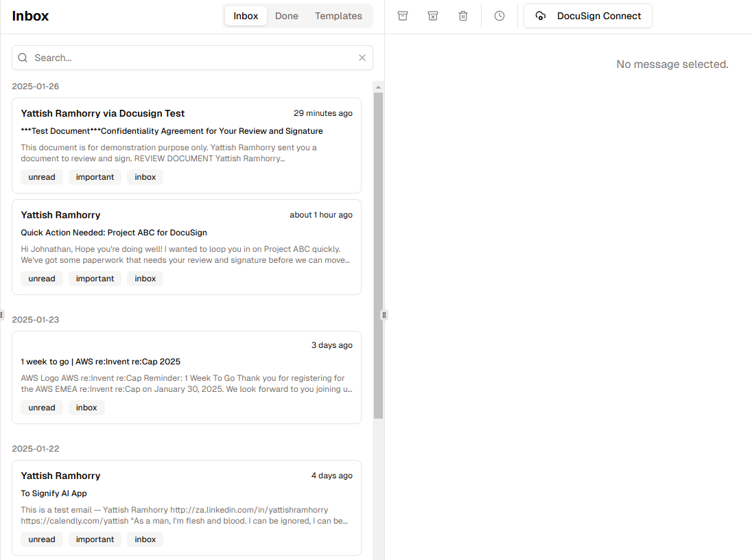Click the archive icon in toolbar
Screen dimensions: 752x560
click(x=403, y=16)
